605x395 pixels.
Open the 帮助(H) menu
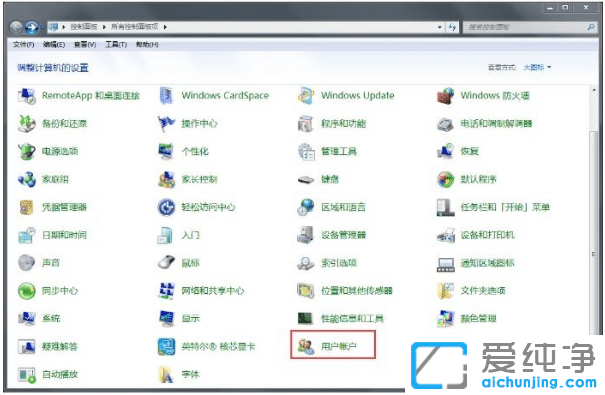[x=147, y=44]
